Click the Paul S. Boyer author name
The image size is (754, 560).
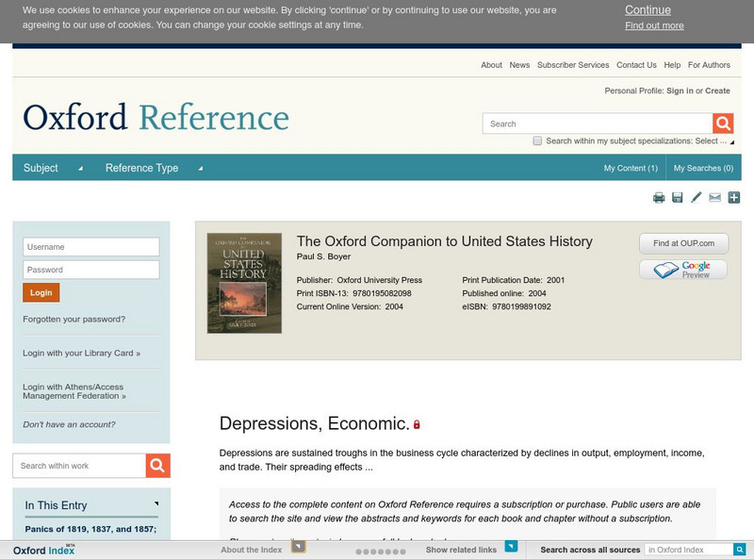[323, 256]
